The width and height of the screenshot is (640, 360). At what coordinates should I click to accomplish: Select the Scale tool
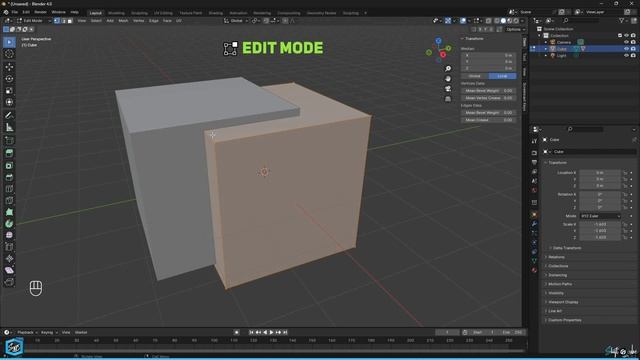click(9, 90)
